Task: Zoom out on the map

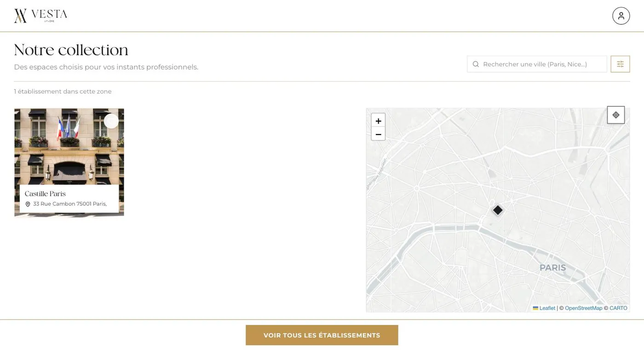Action: pyautogui.click(x=378, y=134)
